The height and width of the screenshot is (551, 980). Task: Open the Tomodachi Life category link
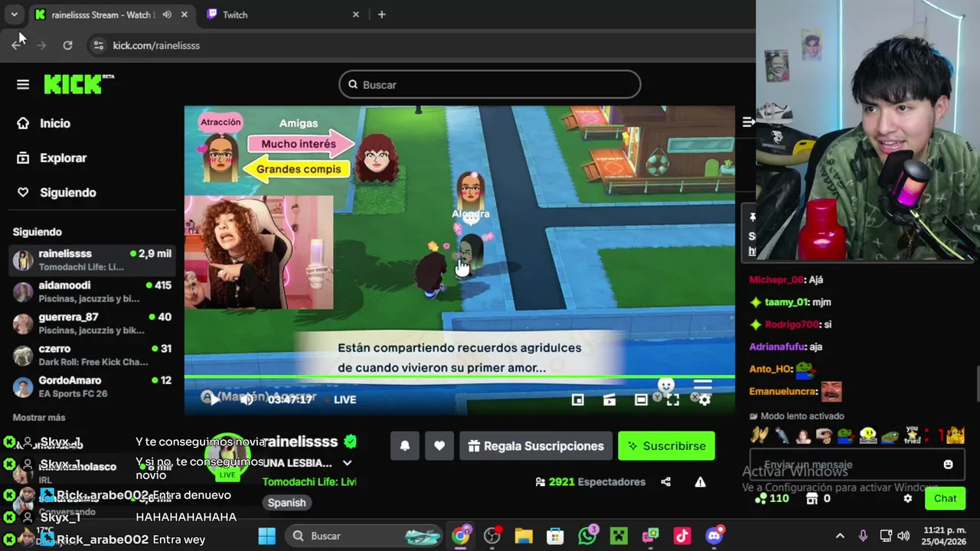coord(309,482)
